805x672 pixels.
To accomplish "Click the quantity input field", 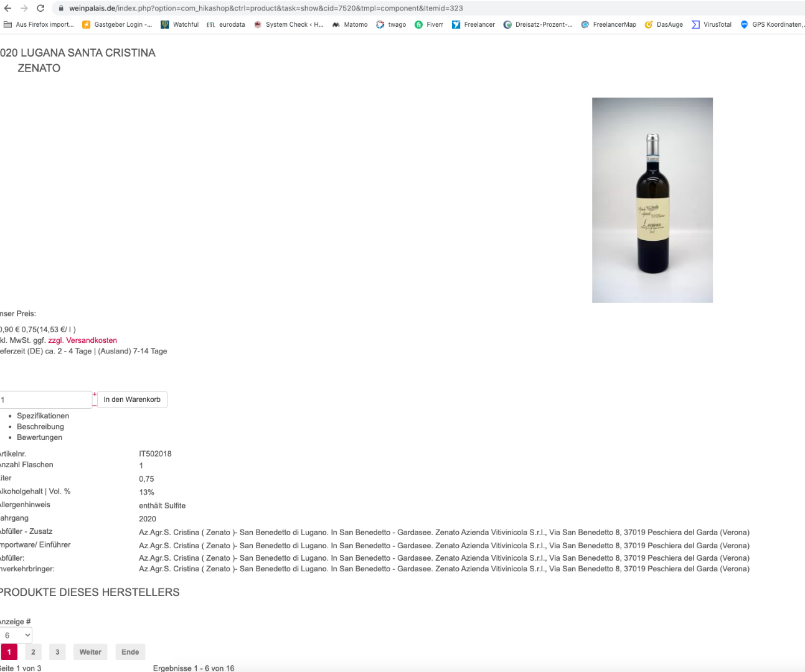I will coord(45,399).
